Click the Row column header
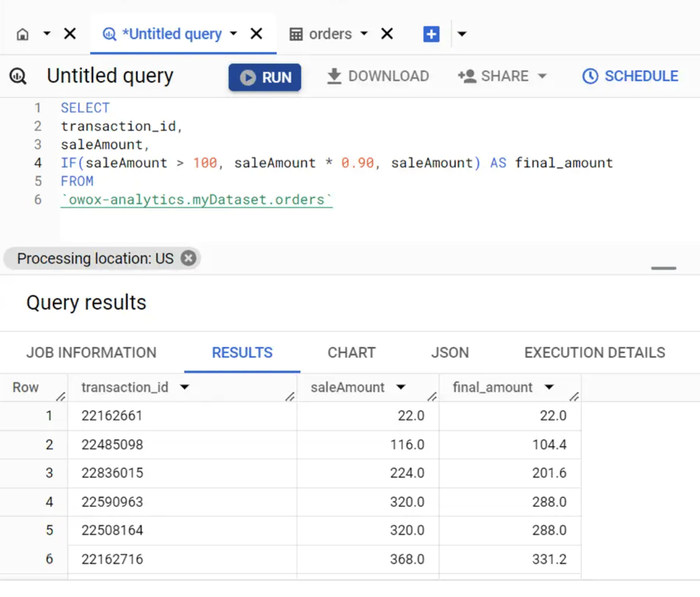 pos(26,387)
